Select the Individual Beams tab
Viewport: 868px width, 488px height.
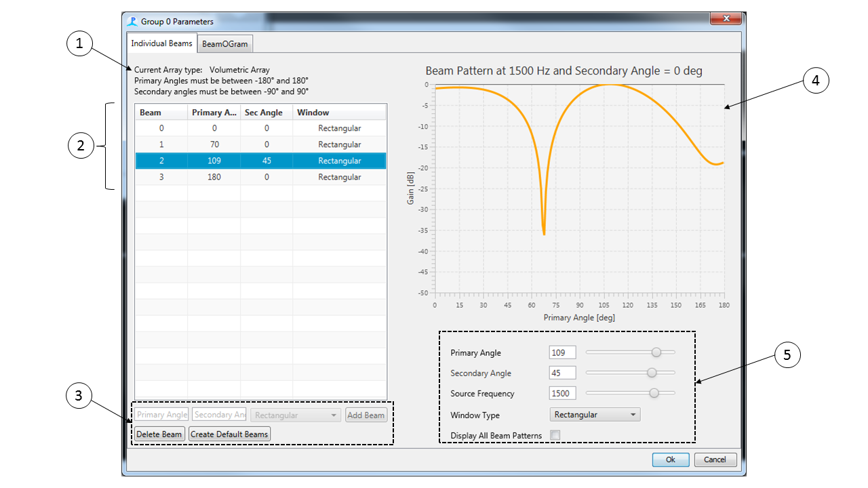click(x=161, y=43)
